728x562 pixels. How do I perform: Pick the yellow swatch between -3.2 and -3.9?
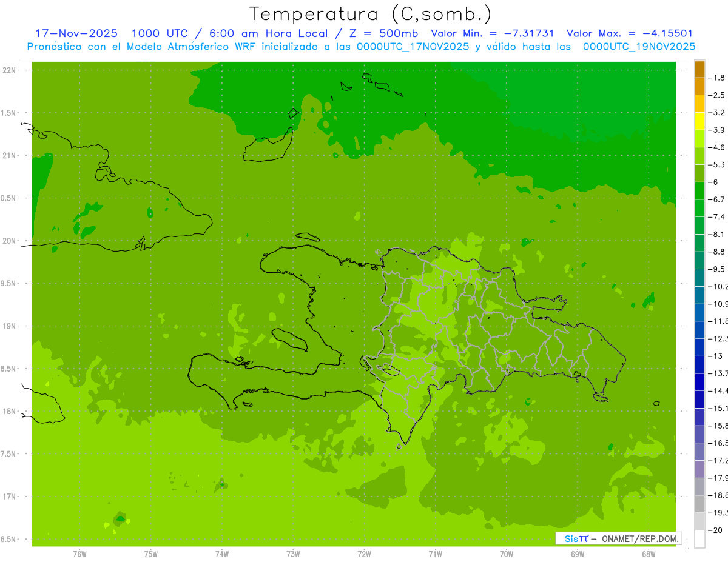(x=699, y=121)
